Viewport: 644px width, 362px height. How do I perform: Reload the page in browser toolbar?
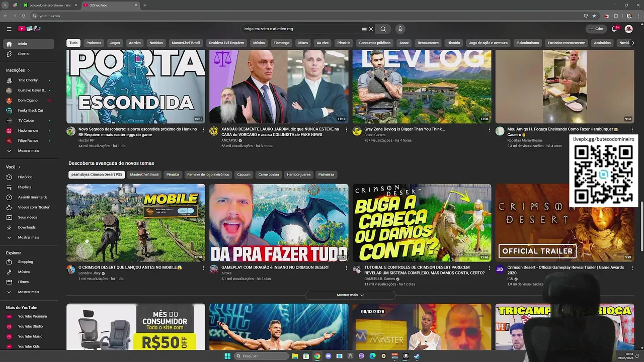point(23,16)
